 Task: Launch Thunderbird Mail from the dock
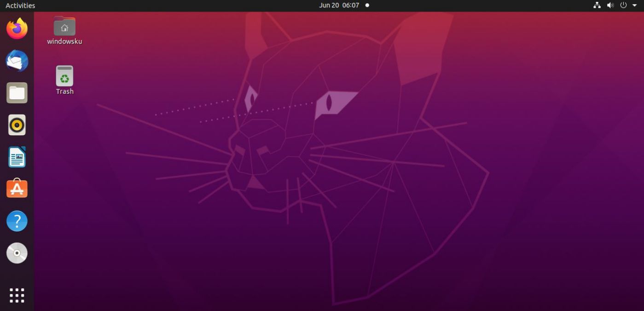pos(17,61)
